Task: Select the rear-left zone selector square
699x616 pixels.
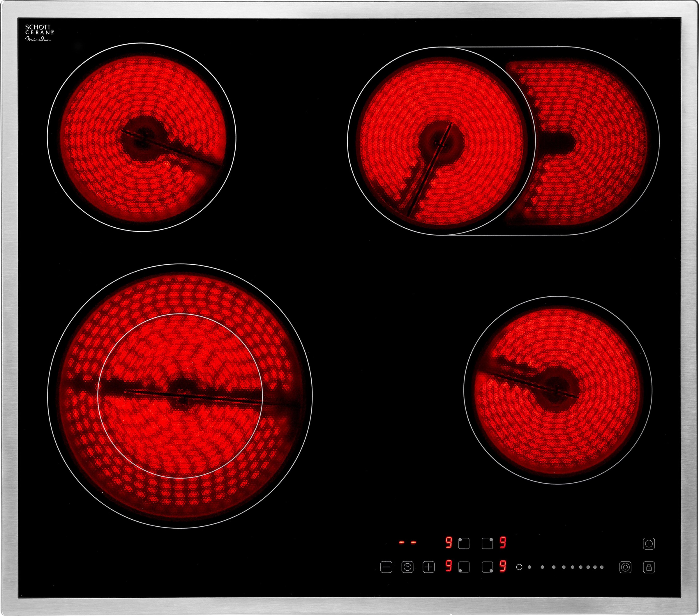Action: 464,543
